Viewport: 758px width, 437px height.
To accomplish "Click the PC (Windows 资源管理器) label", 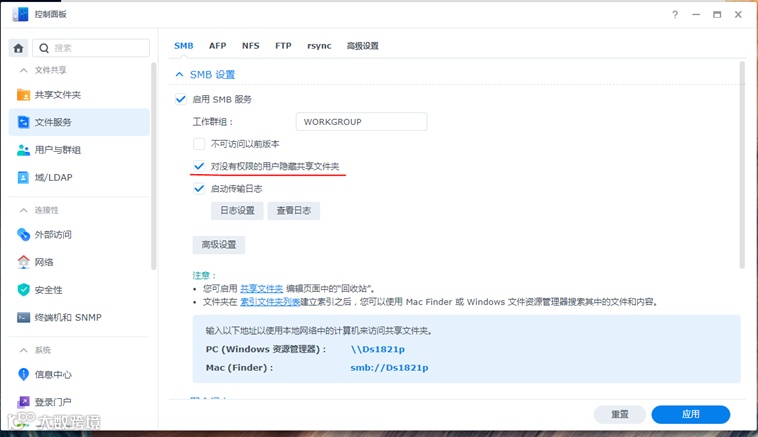I will coord(266,349).
